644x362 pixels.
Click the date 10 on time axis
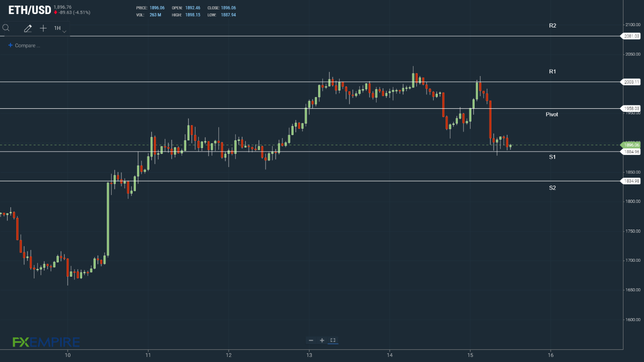click(x=68, y=355)
